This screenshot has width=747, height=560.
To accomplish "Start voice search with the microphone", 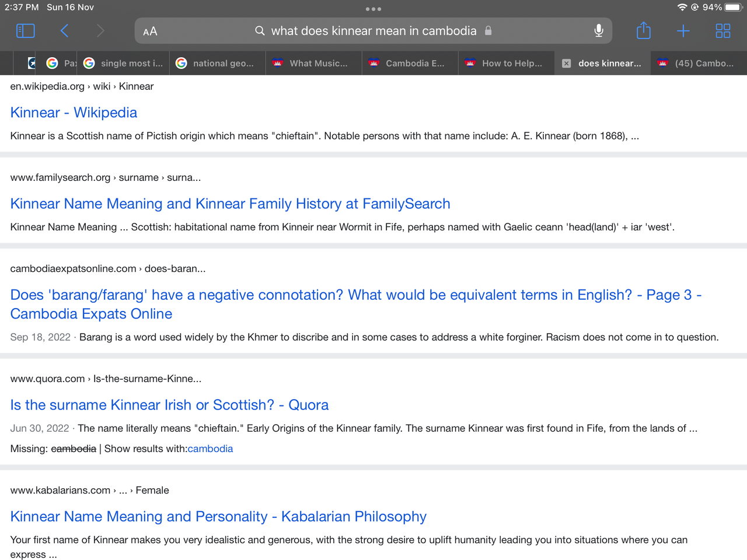I will [598, 31].
